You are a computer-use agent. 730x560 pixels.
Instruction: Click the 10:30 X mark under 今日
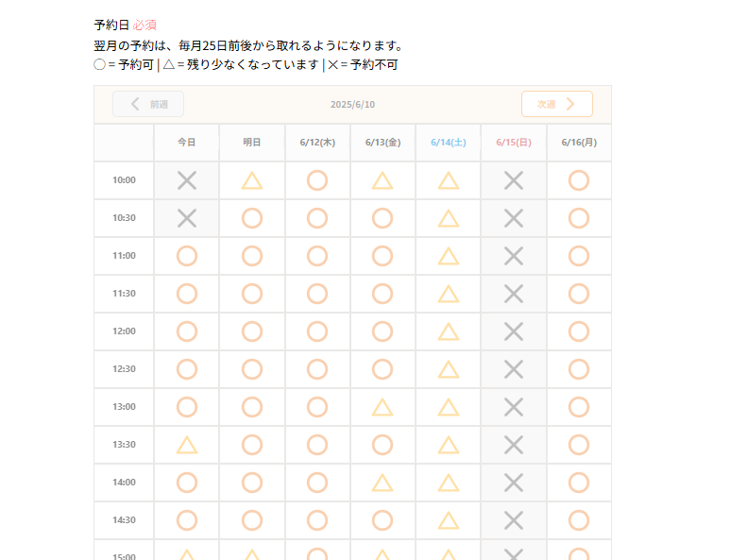(187, 218)
